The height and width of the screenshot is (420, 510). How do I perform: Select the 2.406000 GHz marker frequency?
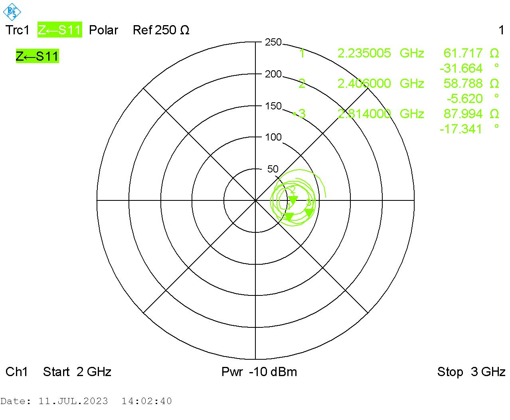pos(381,83)
